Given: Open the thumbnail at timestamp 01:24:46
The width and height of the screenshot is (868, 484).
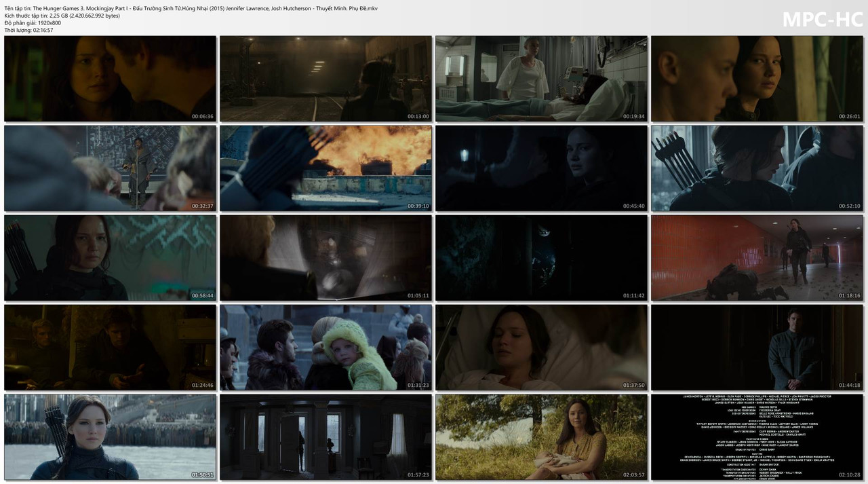Looking at the screenshot, I should (x=110, y=348).
